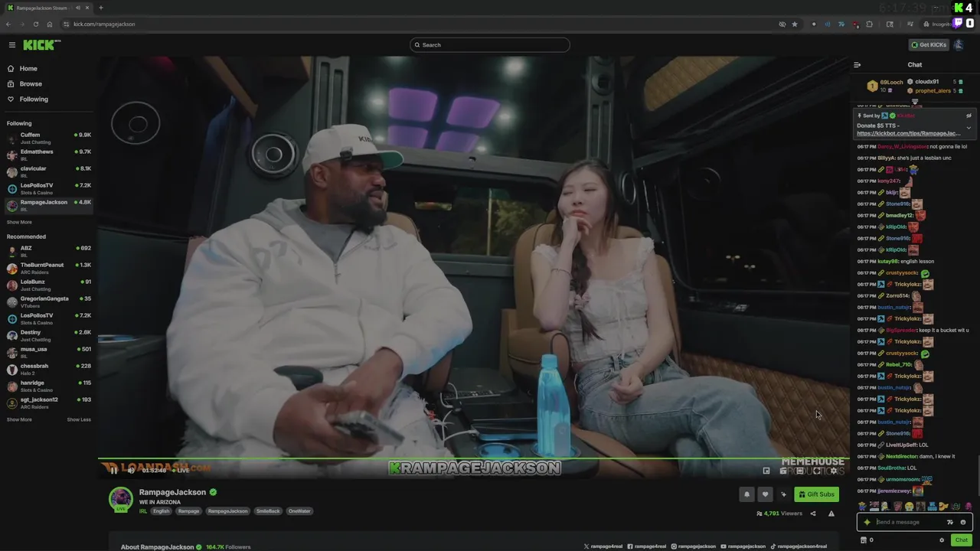Go back in browser
Viewport: 980px width, 551px height.
point(8,24)
